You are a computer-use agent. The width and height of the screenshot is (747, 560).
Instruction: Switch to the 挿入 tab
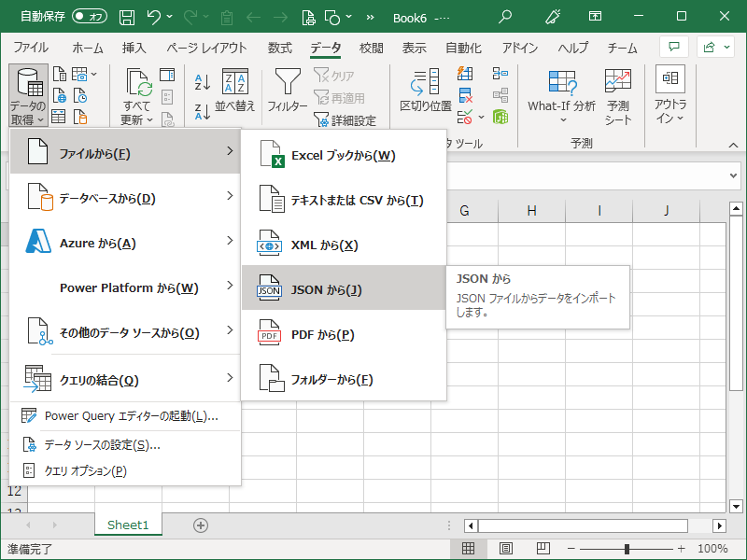pos(134,48)
